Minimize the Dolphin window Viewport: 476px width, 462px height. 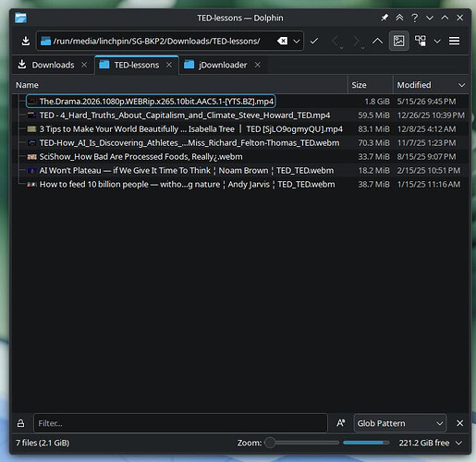[430, 18]
